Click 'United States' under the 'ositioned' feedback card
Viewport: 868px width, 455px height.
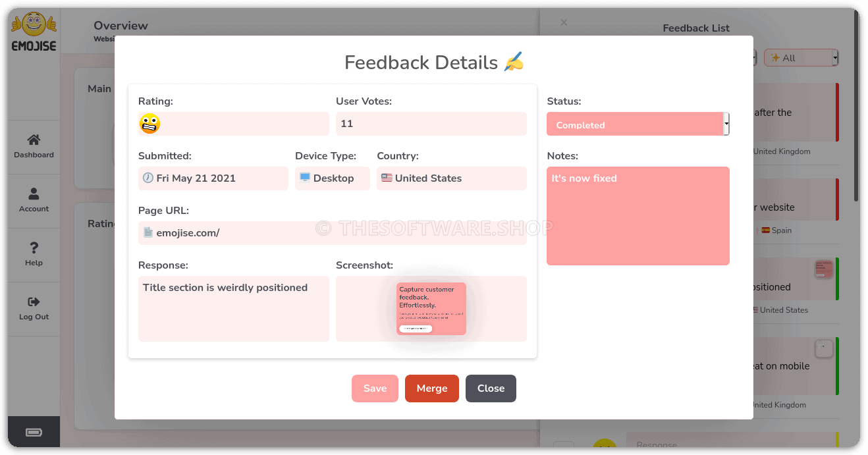tap(784, 310)
